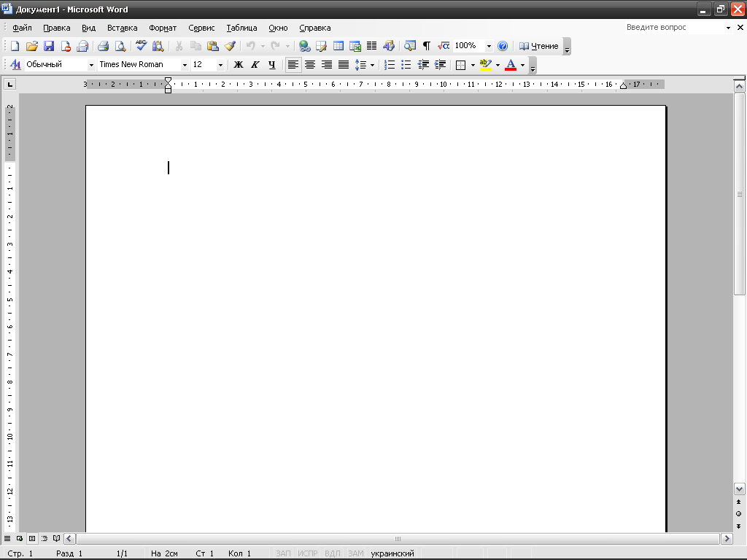Toggle bold formatting (Ж)
Viewport: 747px width, 560px height.
tap(239, 65)
